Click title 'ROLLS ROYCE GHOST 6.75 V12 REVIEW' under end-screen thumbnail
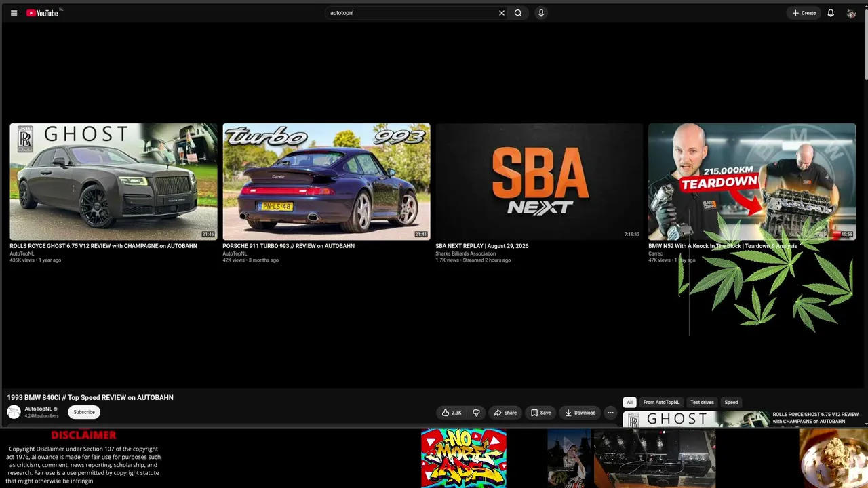 click(x=103, y=246)
